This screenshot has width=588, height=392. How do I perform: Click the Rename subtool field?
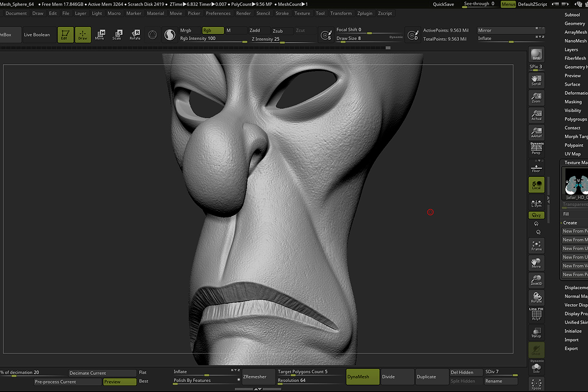point(501,381)
